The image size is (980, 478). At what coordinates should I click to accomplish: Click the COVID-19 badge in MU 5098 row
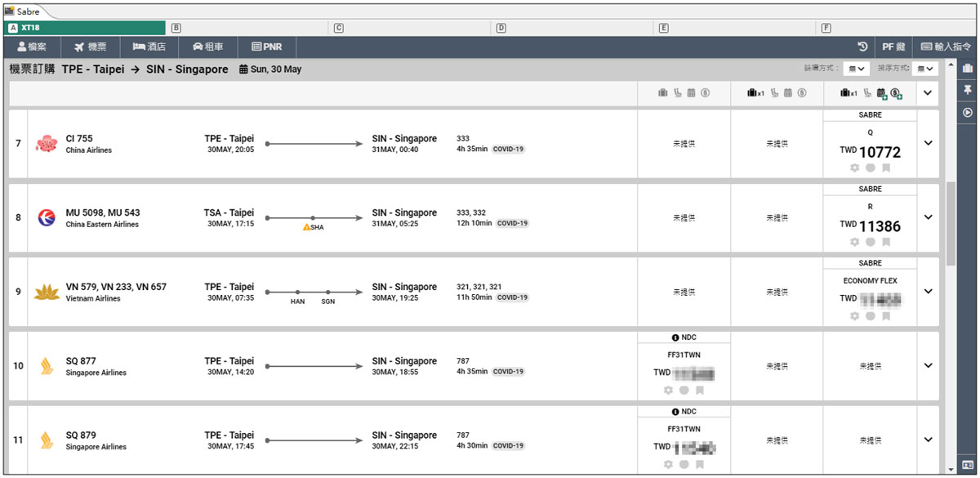pos(513,223)
